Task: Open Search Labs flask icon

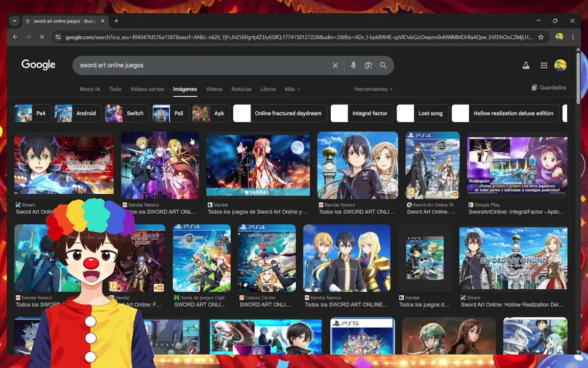Action: (x=526, y=65)
